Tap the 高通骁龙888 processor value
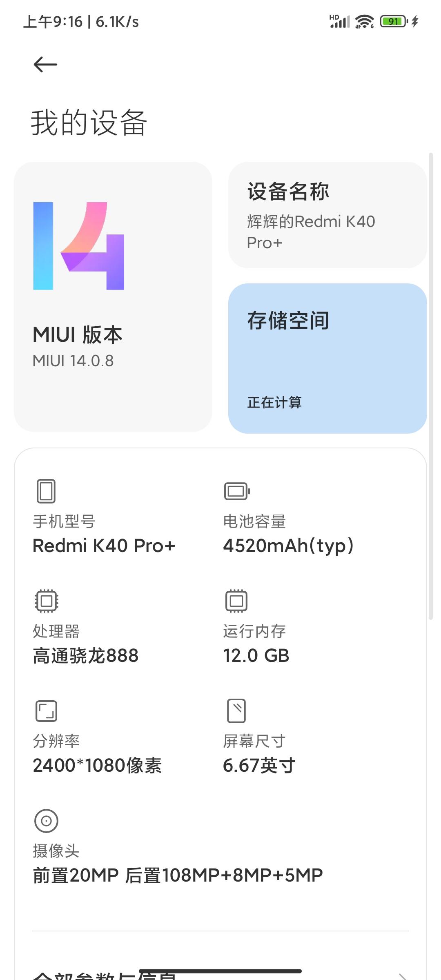This screenshot has height=980, width=441. [86, 656]
